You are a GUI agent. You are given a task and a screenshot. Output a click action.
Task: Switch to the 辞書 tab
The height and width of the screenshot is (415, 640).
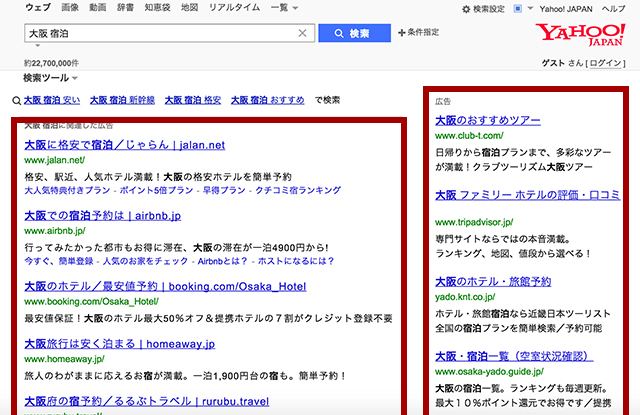(125, 7)
